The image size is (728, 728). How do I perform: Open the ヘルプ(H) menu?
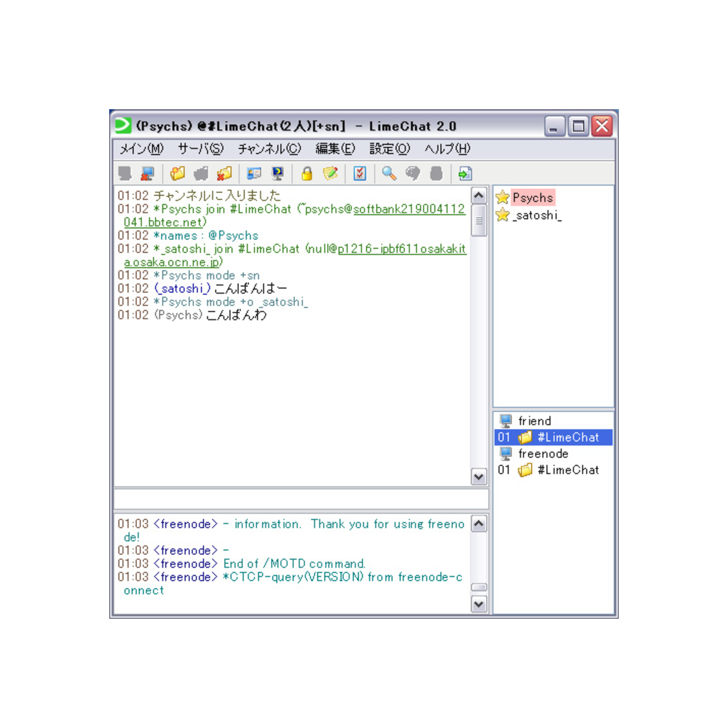[x=448, y=149]
